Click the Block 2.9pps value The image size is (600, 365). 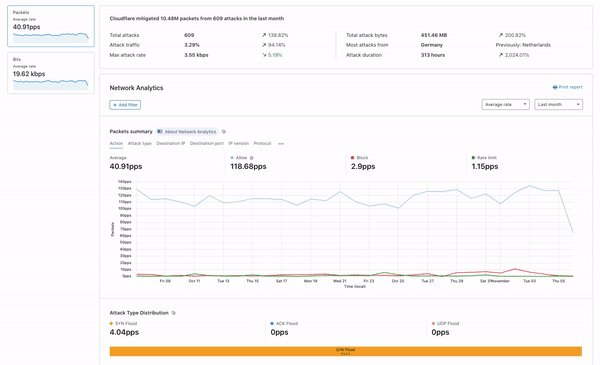363,166
